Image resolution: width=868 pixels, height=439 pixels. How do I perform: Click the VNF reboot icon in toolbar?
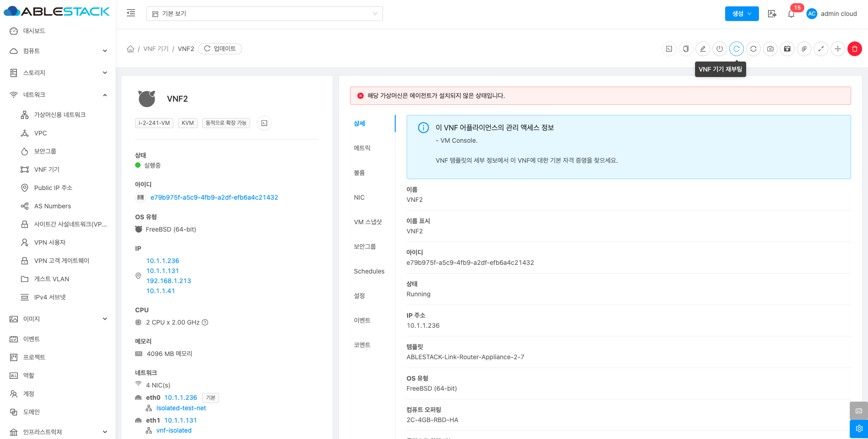[736, 49]
